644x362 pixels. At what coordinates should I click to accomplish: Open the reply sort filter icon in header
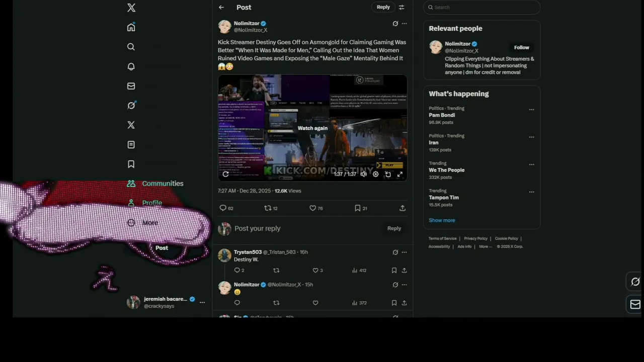tap(401, 7)
